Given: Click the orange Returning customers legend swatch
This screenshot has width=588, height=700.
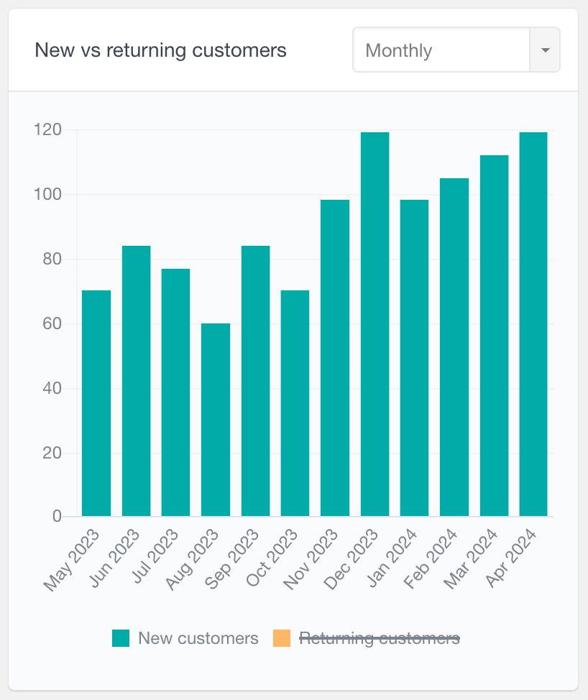Looking at the screenshot, I should coord(282,638).
